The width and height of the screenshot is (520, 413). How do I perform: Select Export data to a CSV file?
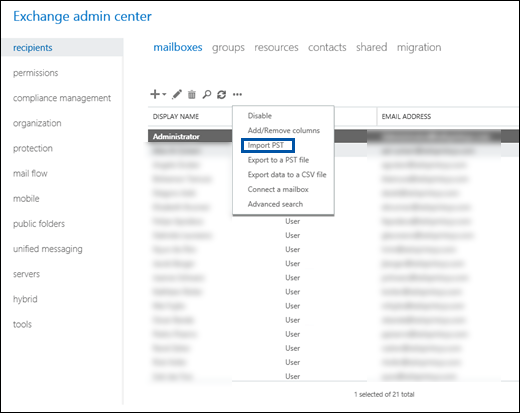click(x=287, y=175)
